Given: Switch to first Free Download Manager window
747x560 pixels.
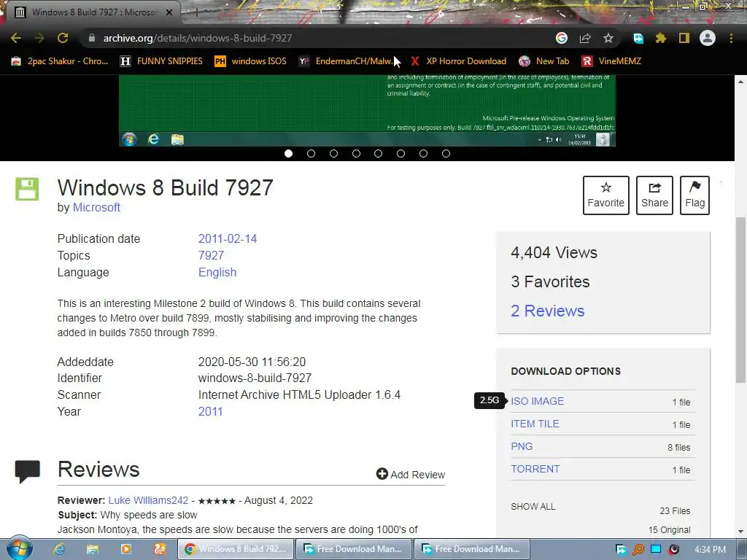Looking at the screenshot, I should pyautogui.click(x=354, y=549).
